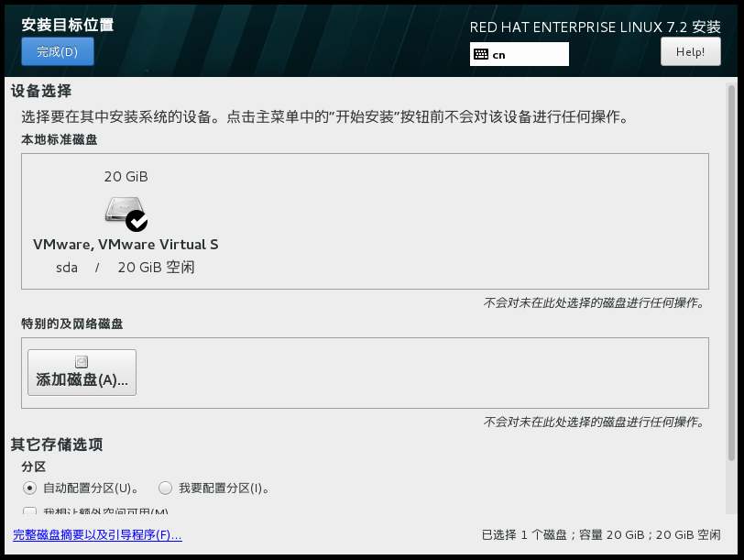This screenshot has width=744, height=560.
Task: Click the 安装目标位置 title text
Action: click(68, 25)
